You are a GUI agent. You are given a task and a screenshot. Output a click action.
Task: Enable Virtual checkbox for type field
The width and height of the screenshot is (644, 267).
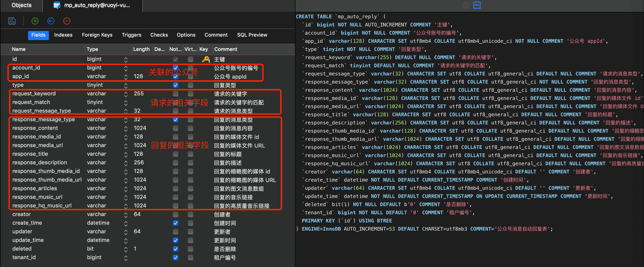tap(190, 85)
